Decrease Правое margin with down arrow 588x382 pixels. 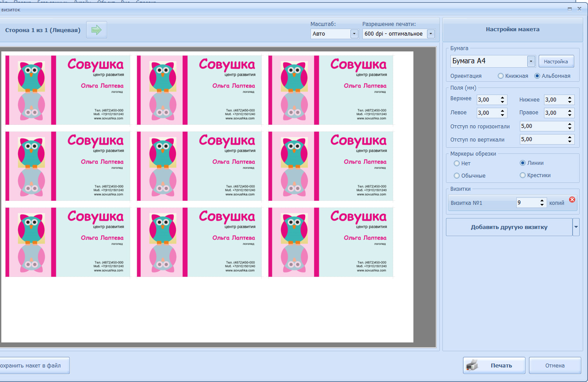tap(570, 115)
